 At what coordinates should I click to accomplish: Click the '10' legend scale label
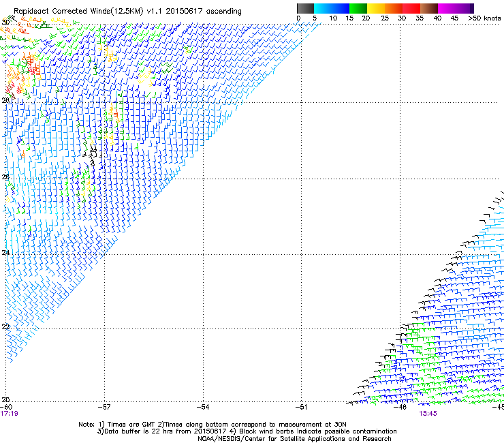(333, 18)
